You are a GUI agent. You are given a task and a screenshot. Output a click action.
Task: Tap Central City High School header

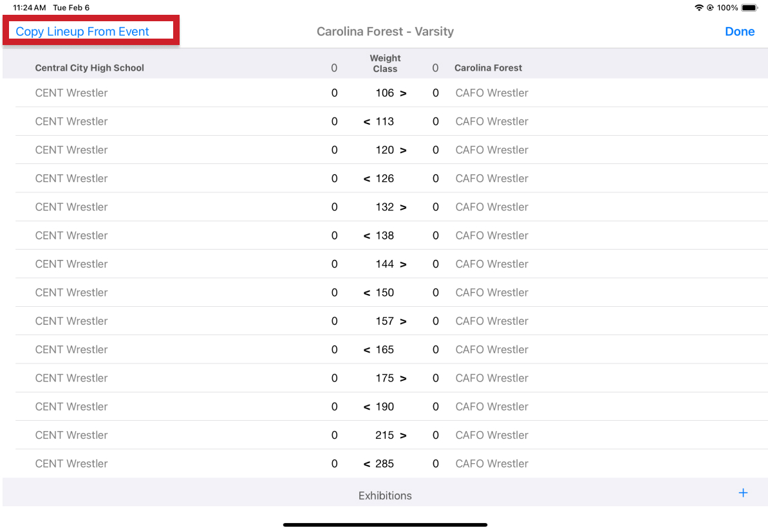click(x=89, y=68)
